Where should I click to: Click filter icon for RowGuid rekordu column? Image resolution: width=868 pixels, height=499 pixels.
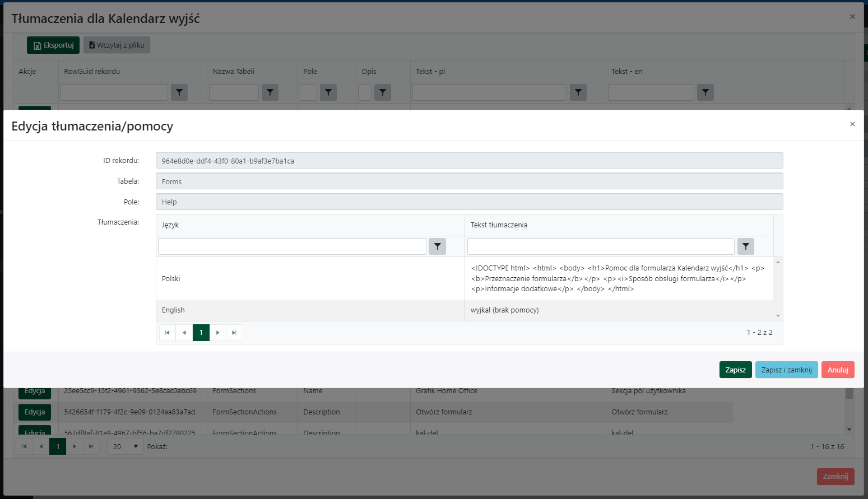pos(179,92)
